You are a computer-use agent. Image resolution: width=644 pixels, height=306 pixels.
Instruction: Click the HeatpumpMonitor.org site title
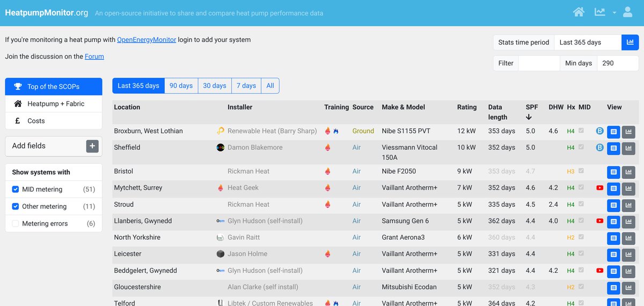tap(47, 12)
